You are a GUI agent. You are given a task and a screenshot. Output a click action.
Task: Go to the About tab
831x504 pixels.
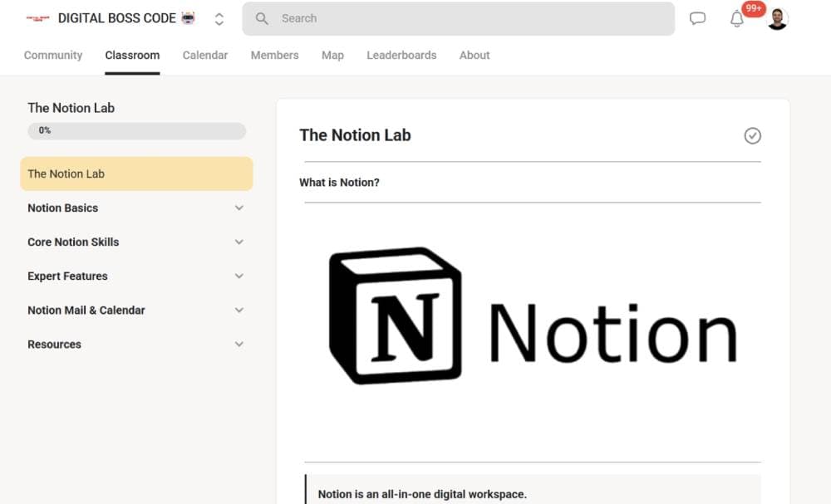tap(475, 55)
